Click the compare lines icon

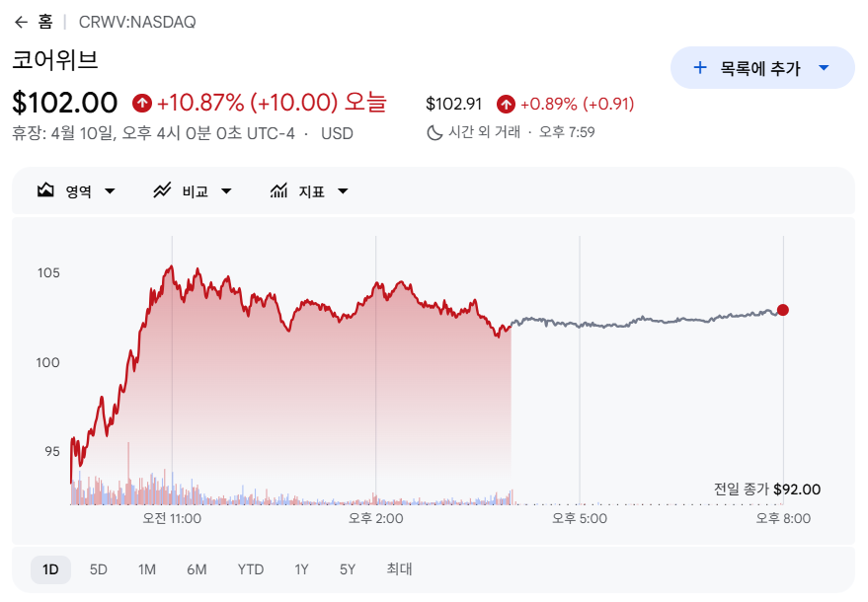(x=163, y=191)
